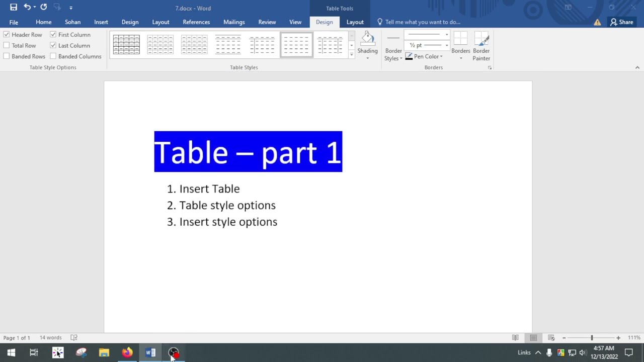Viewport: 644px width, 362px height.
Task: Click the 111% zoom level
Action: tap(634, 338)
